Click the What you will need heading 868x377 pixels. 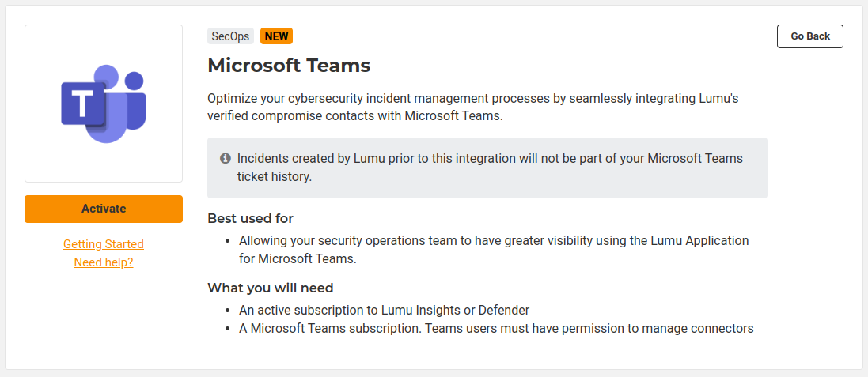click(x=270, y=288)
